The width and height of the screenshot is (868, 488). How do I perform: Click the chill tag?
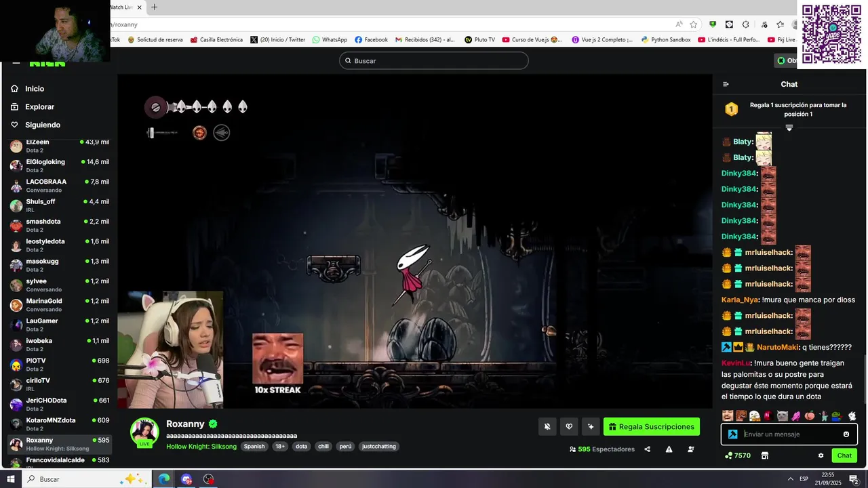point(323,447)
